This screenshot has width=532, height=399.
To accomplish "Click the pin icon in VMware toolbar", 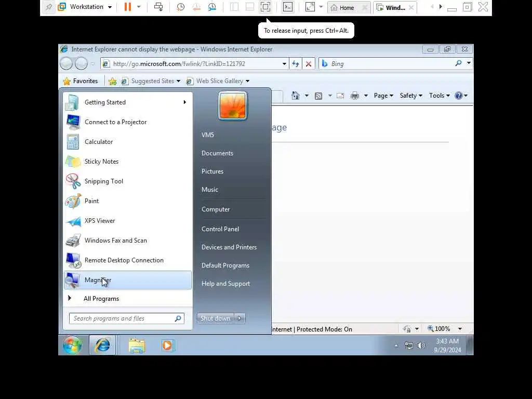I will (x=48, y=7).
